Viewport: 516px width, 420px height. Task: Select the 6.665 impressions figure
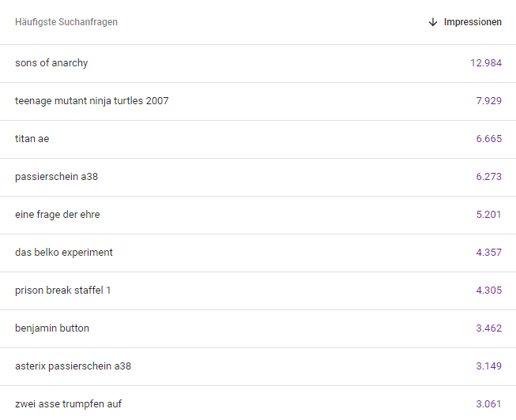point(488,139)
